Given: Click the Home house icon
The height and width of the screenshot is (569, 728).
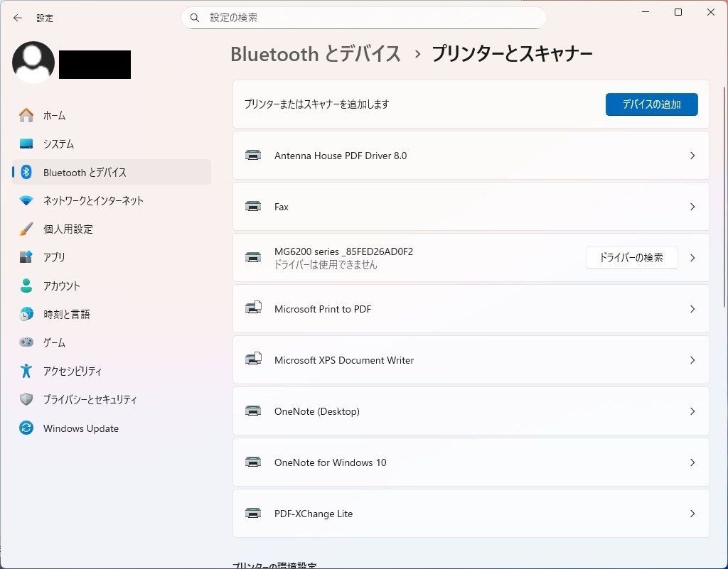Looking at the screenshot, I should click(x=26, y=115).
